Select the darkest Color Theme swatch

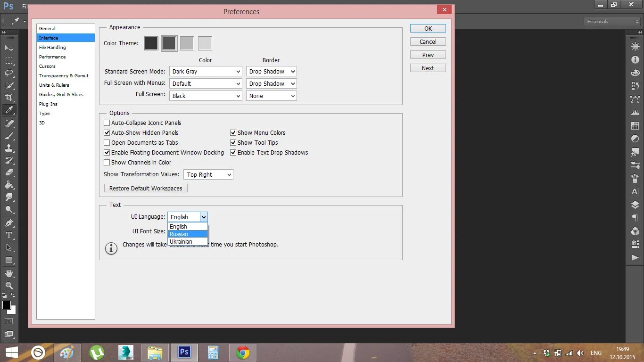151,43
